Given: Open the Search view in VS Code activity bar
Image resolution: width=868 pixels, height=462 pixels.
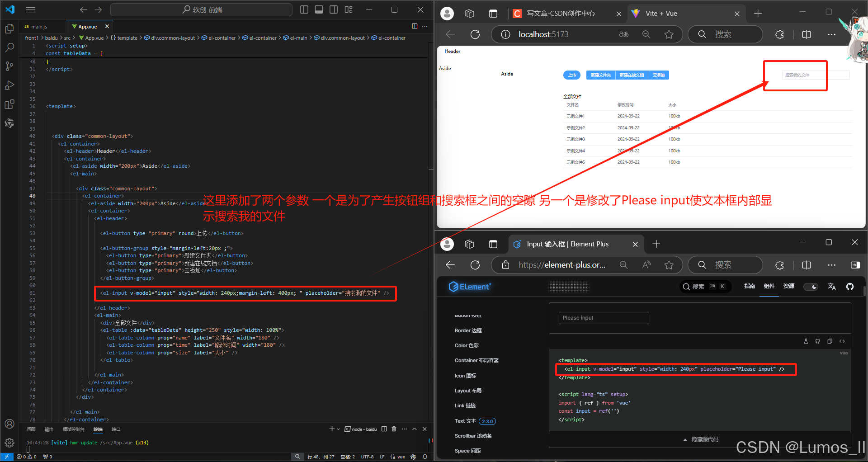Looking at the screenshot, I should [x=9, y=48].
